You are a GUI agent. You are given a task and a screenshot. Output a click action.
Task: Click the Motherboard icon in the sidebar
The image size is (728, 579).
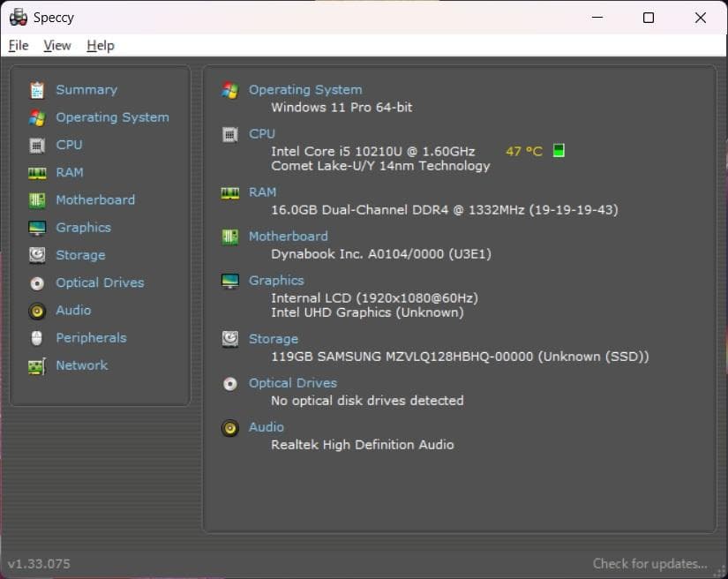[36, 199]
